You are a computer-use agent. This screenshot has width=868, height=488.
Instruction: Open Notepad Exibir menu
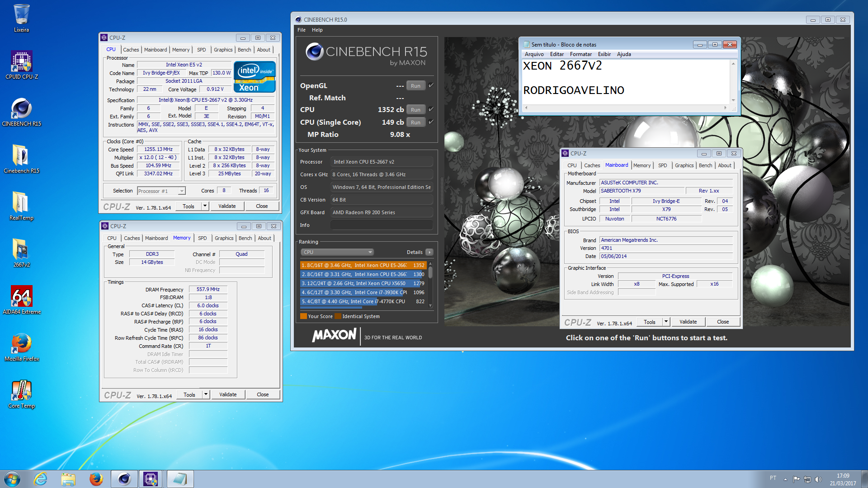(604, 54)
